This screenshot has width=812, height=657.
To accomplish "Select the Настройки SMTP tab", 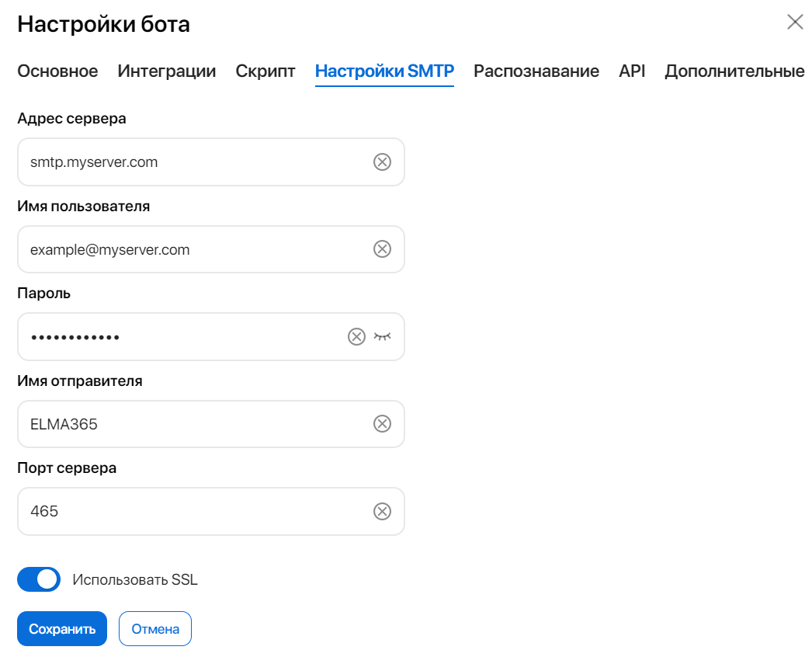I will point(384,71).
